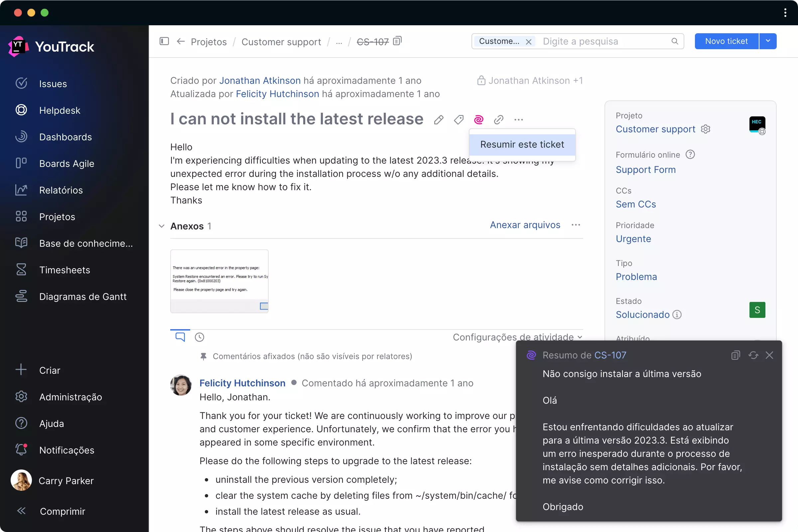Open Helpdesk in sidebar
Screen dimensions: 798x532
click(x=60, y=110)
